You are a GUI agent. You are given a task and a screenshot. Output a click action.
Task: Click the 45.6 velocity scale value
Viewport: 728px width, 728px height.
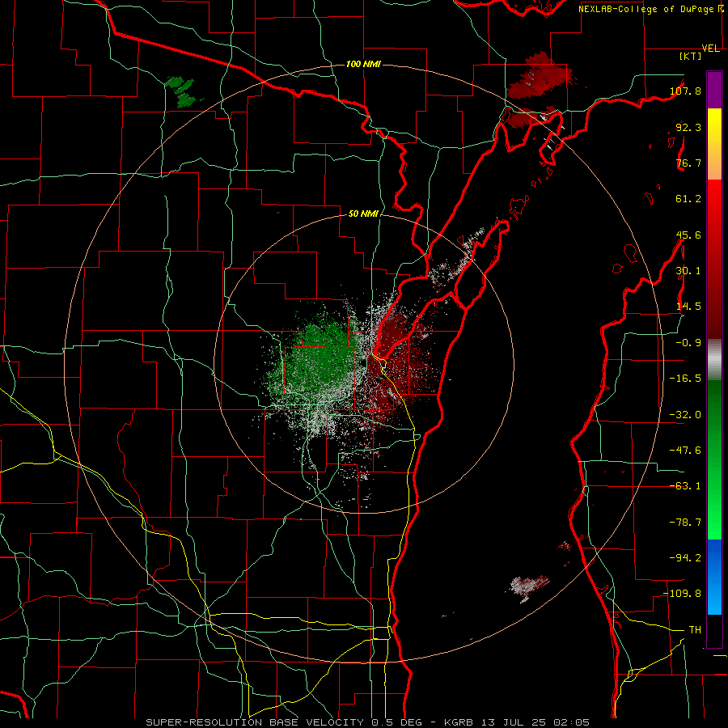pos(688,235)
